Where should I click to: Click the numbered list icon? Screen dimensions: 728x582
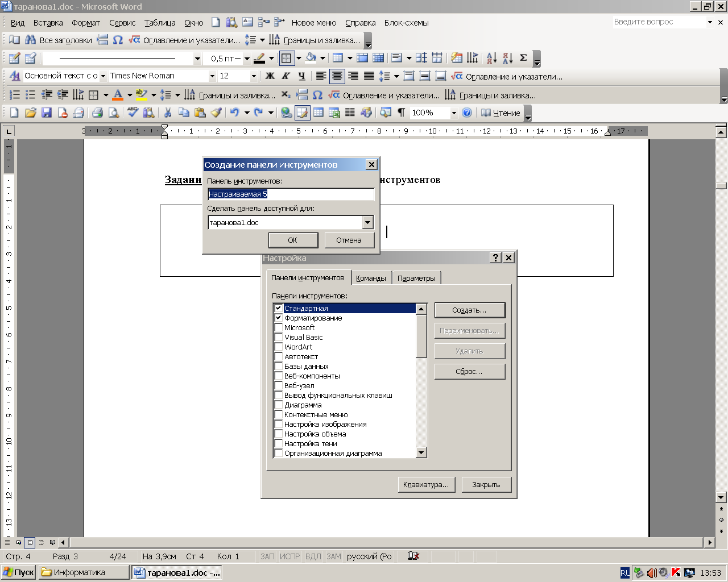click(15, 95)
